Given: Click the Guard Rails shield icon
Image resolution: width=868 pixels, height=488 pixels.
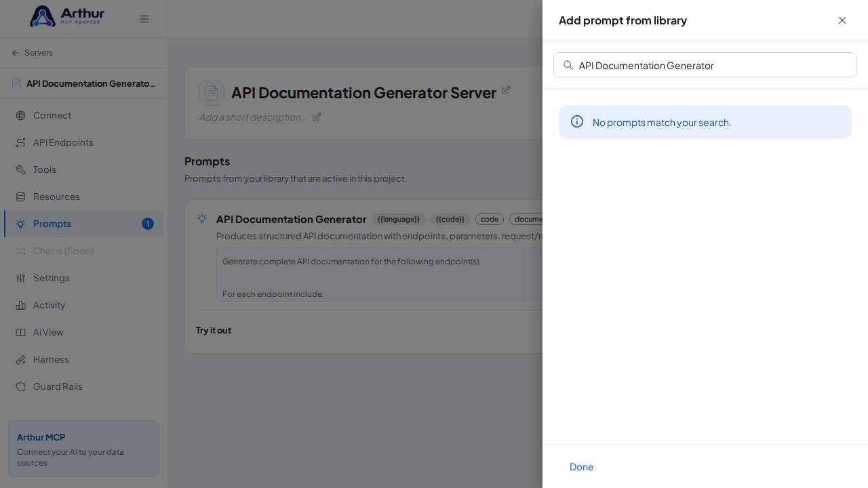Looking at the screenshot, I should point(21,386).
